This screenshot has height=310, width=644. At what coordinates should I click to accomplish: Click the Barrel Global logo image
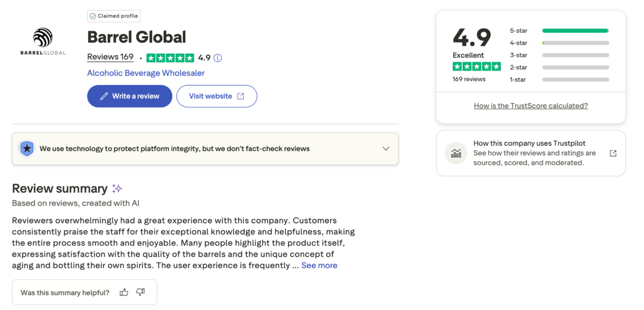43,41
